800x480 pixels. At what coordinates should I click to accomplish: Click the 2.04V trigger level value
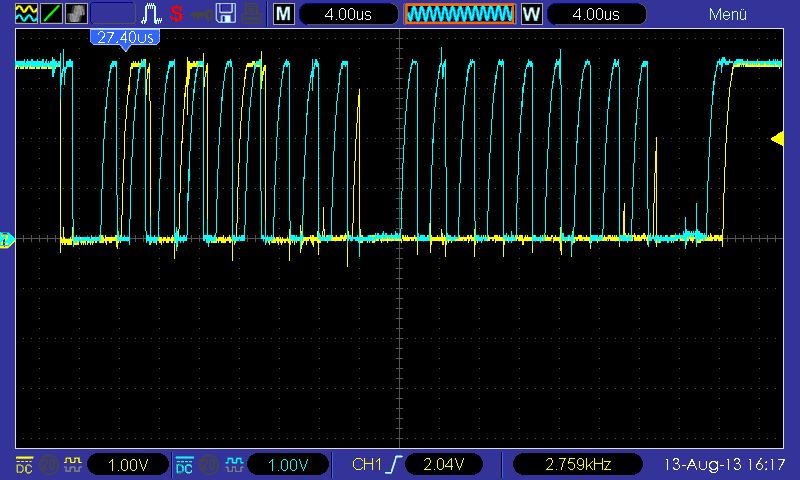tap(443, 464)
